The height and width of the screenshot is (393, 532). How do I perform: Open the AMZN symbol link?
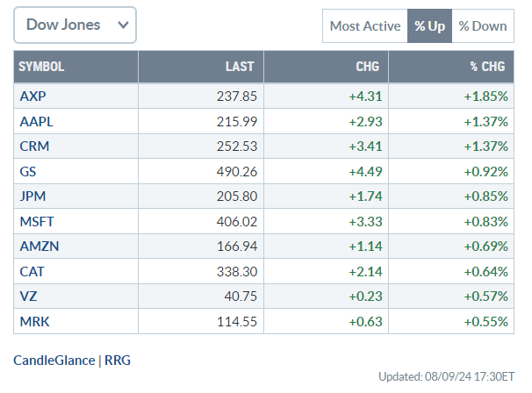coord(40,247)
